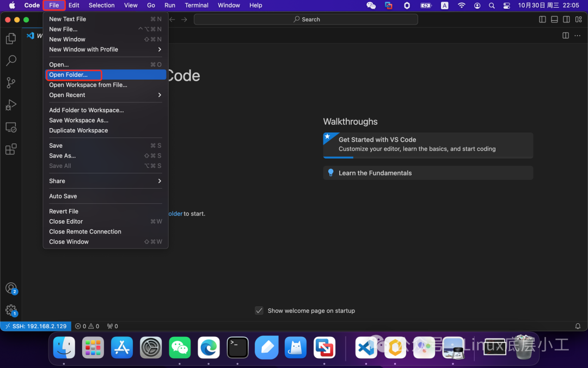Image resolution: width=588 pixels, height=368 pixels.
Task: Open Launchpad from the Dock
Action: pos(93,347)
